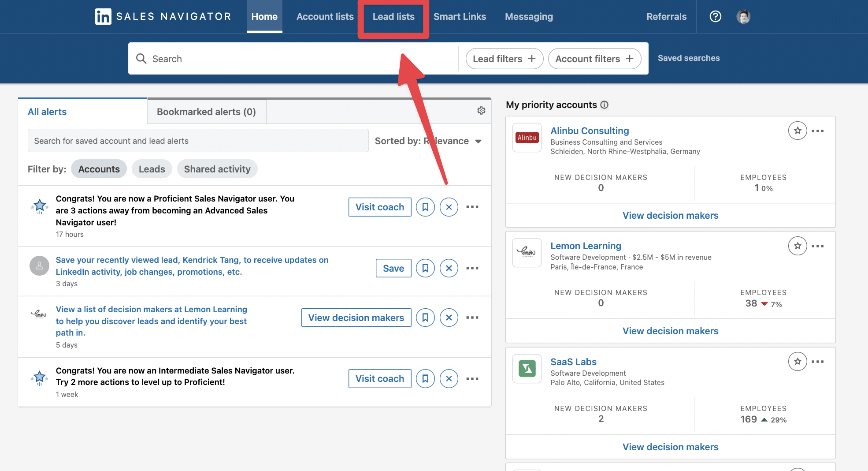Viewport: 868px width, 471px height.
Task: Click the search magnifier icon
Action: (x=141, y=59)
